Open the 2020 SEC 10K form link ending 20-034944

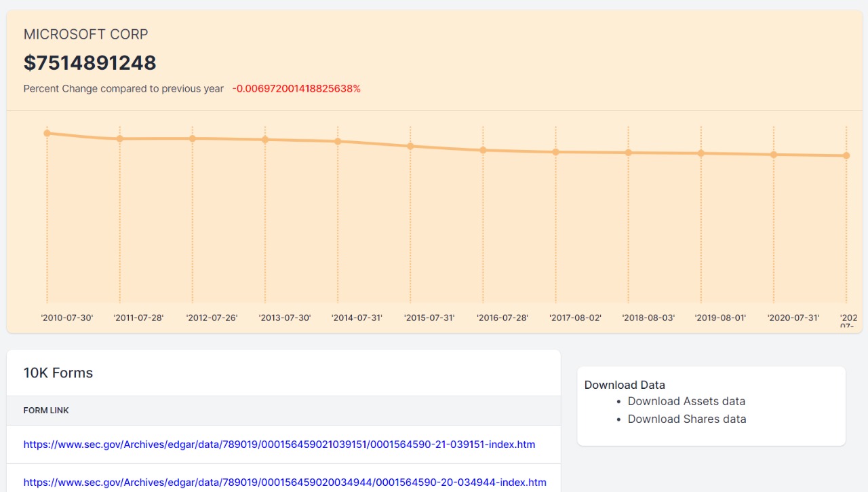click(285, 482)
